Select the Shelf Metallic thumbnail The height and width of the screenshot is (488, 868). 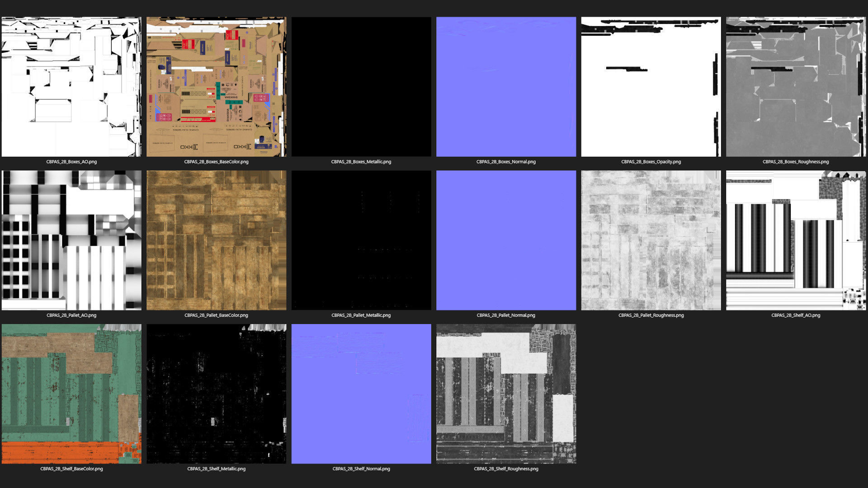[x=216, y=394]
